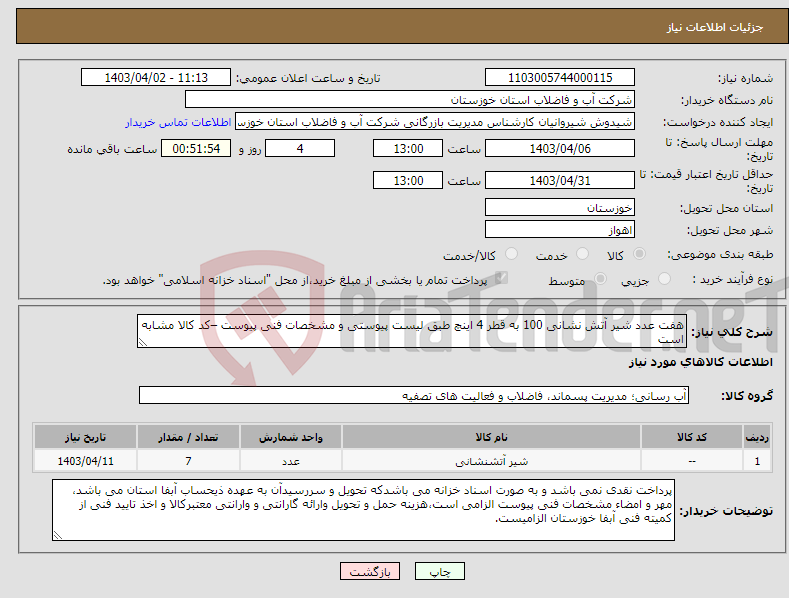Click the resize handle of need description box

(x=143, y=342)
